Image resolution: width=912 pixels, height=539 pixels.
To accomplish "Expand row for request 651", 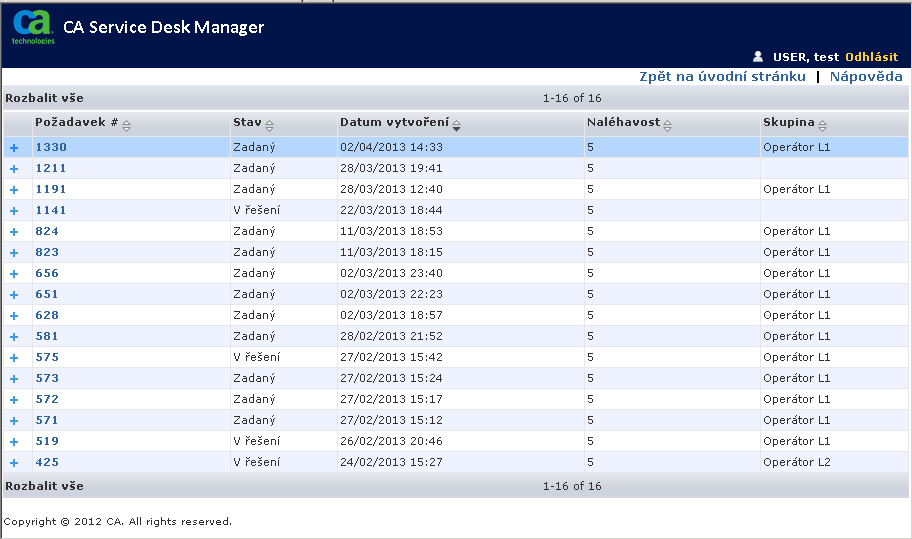I will click(x=14, y=294).
